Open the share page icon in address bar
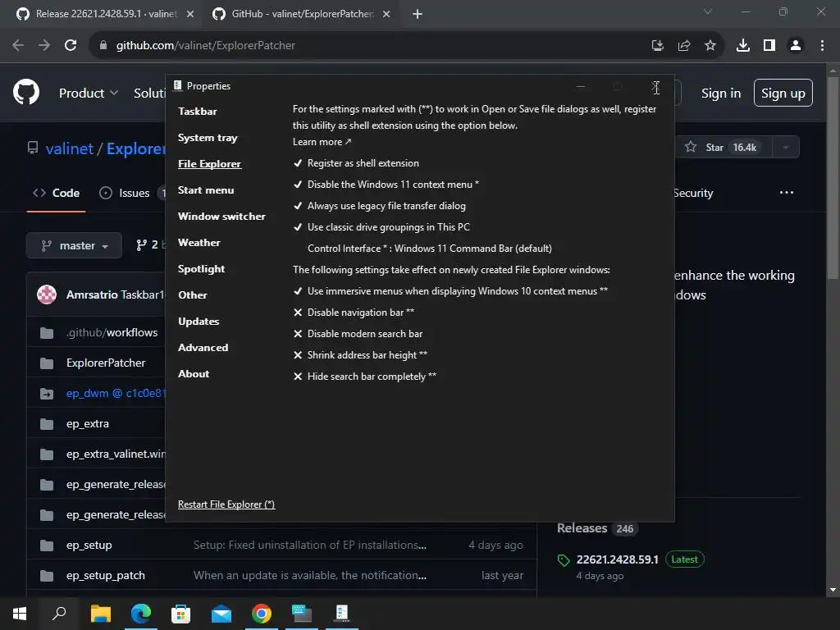This screenshot has height=630, width=840. 684,46
